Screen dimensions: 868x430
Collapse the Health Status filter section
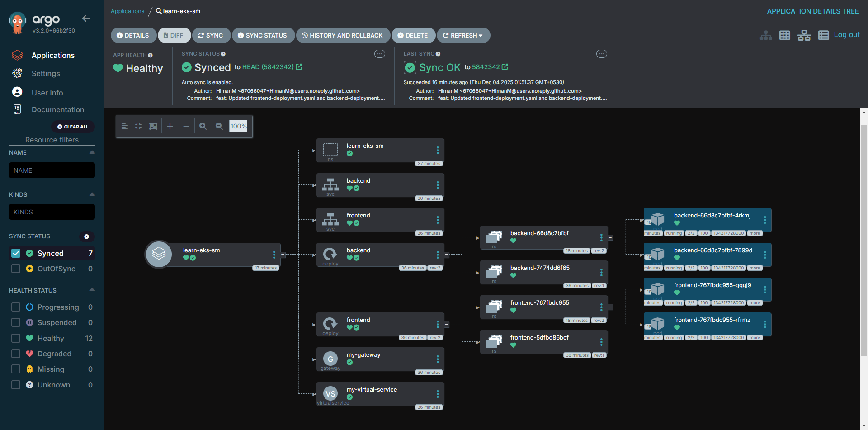coord(92,290)
